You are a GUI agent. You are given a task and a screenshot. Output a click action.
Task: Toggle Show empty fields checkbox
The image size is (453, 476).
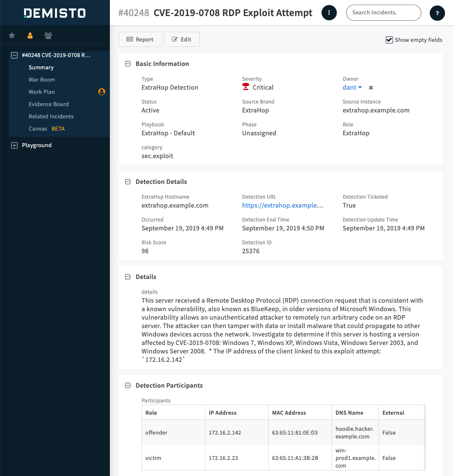click(x=389, y=40)
